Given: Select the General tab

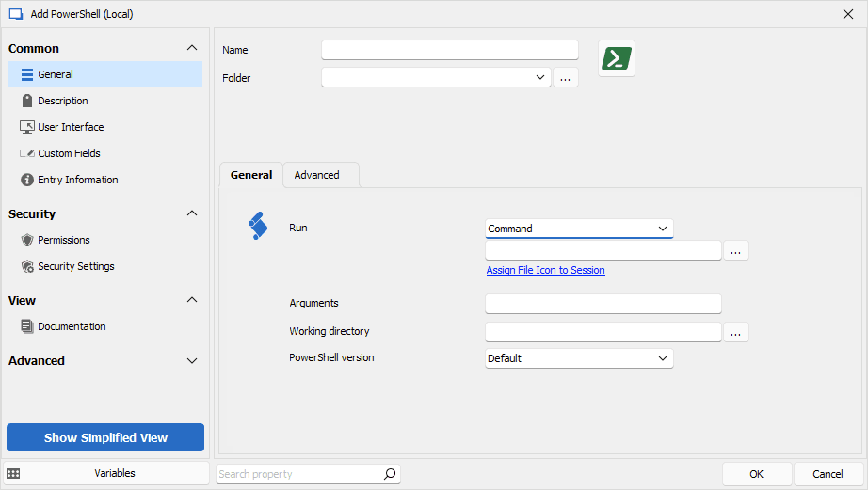Looking at the screenshot, I should click(251, 175).
